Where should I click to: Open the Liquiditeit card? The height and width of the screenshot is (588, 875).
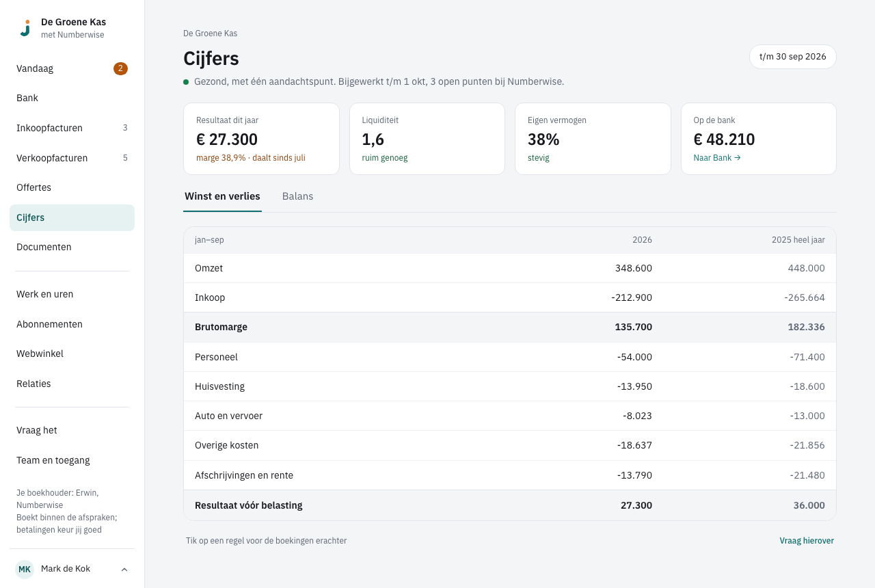(x=427, y=139)
